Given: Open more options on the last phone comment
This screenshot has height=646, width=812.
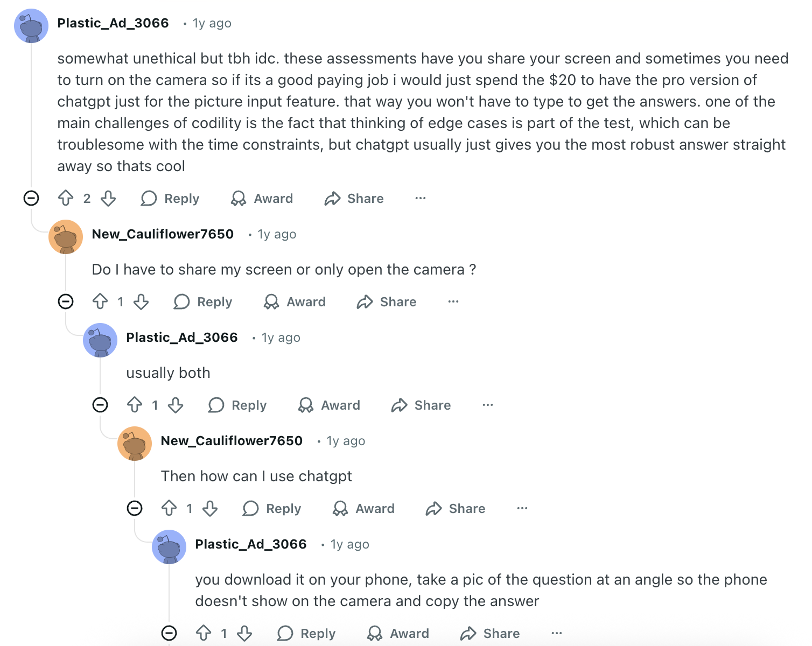Looking at the screenshot, I should pyautogui.click(x=557, y=633).
